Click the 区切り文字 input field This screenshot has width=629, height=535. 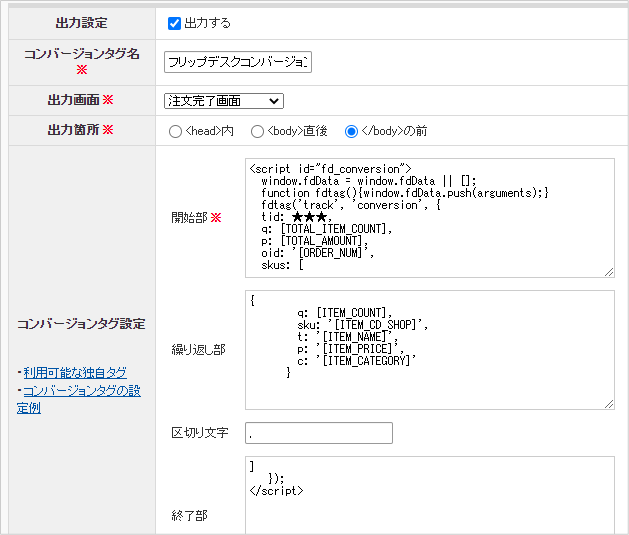pos(319,433)
